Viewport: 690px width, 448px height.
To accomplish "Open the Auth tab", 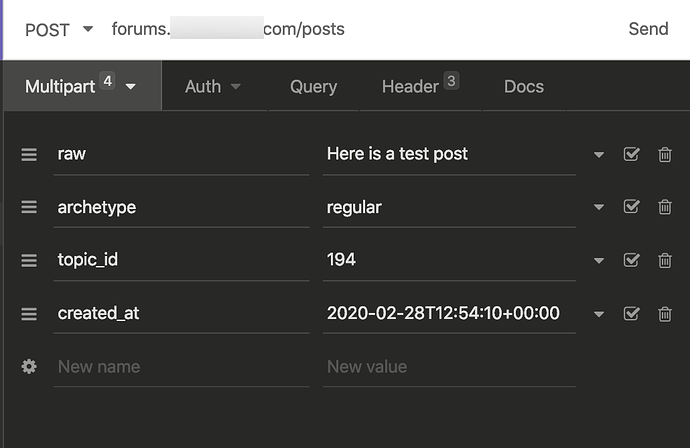I will tap(213, 86).
